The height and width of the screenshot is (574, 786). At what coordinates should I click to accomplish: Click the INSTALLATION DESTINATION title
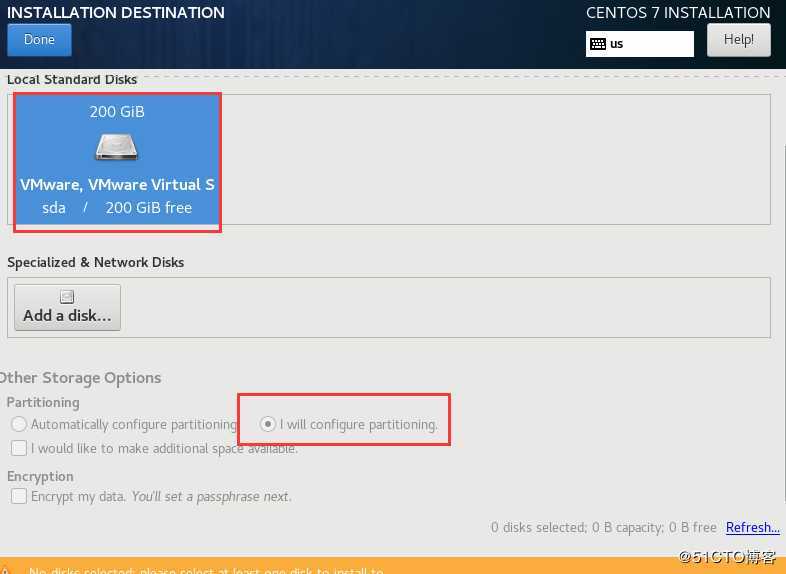coord(116,13)
